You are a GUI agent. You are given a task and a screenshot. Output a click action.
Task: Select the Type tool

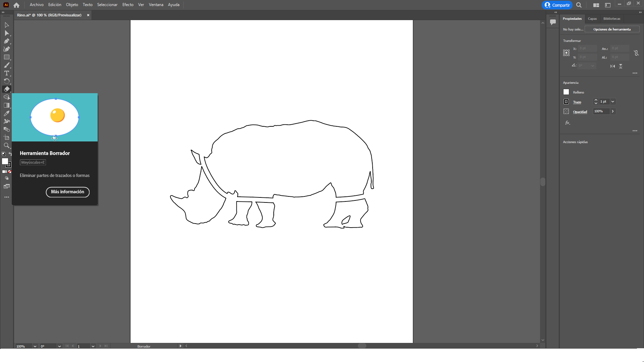click(6, 73)
